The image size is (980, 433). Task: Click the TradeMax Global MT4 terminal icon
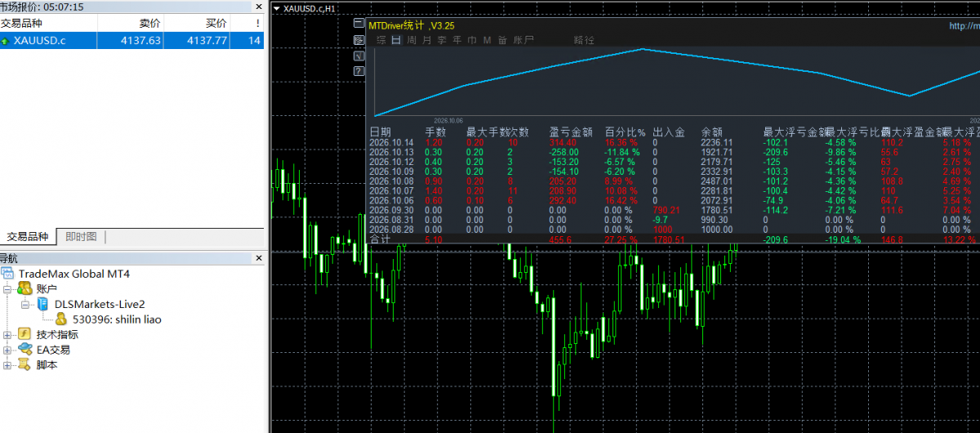click(x=9, y=274)
